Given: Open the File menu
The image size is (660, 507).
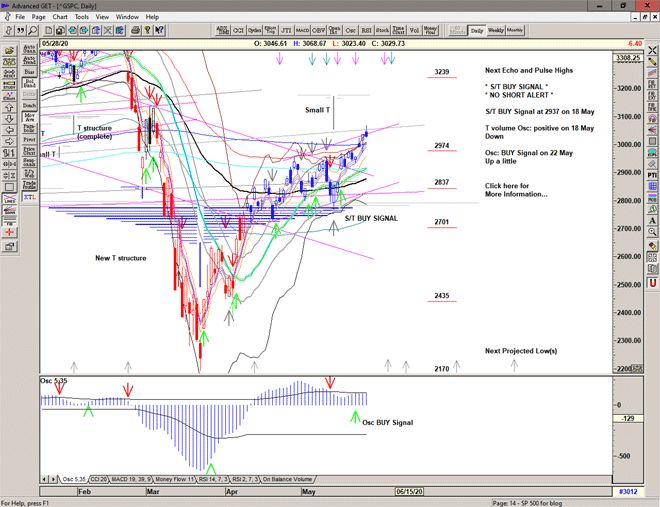Looking at the screenshot, I should point(20,17).
